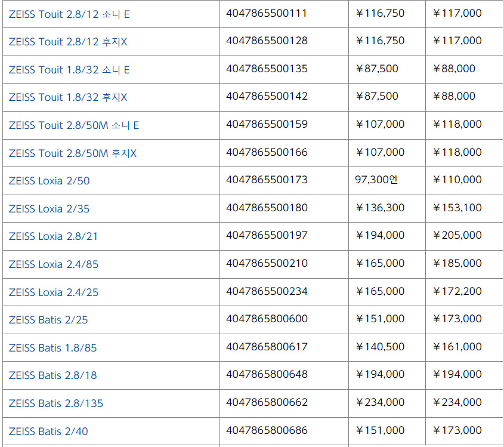504x447 pixels.
Task: Follow the ZEISS Loxia 2.8/21 link
Action: 53,236
